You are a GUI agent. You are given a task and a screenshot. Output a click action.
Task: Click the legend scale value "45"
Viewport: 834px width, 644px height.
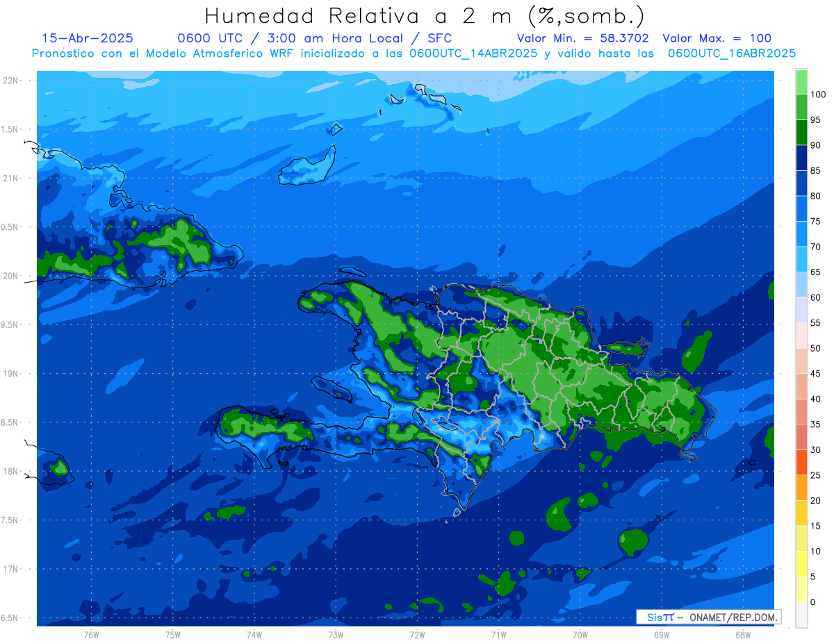(815, 374)
